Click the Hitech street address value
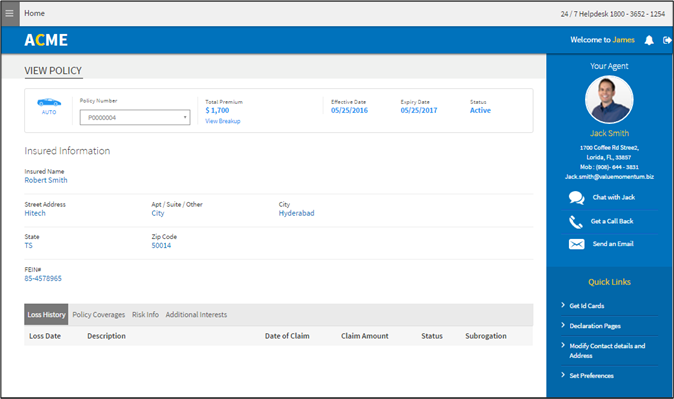The width and height of the screenshot is (674, 399). 35,213
